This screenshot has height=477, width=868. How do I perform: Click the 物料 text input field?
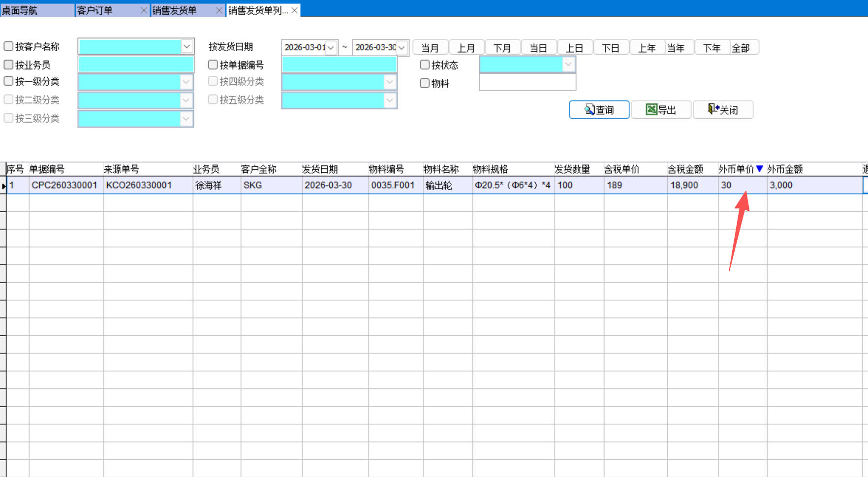click(x=527, y=83)
